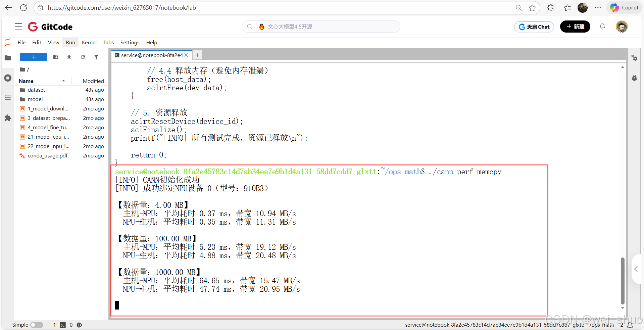Click the terminal scroll up arrow

(623, 67)
